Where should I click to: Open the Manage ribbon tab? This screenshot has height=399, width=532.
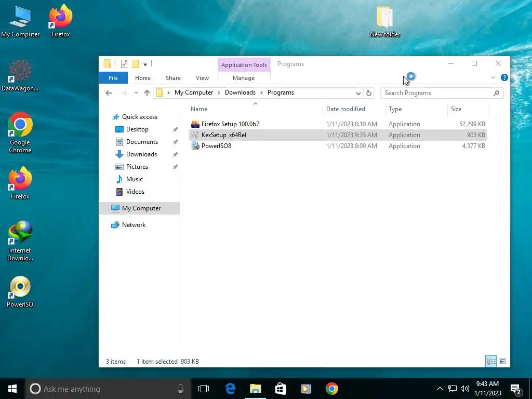[x=244, y=78]
